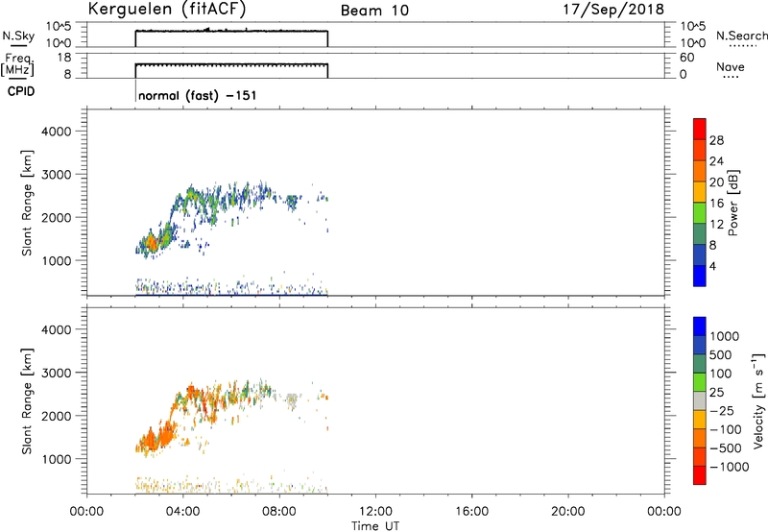Click the "04:00" time axis tick label
This screenshot has height=532, width=768.
pyautogui.click(x=182, y=512)
